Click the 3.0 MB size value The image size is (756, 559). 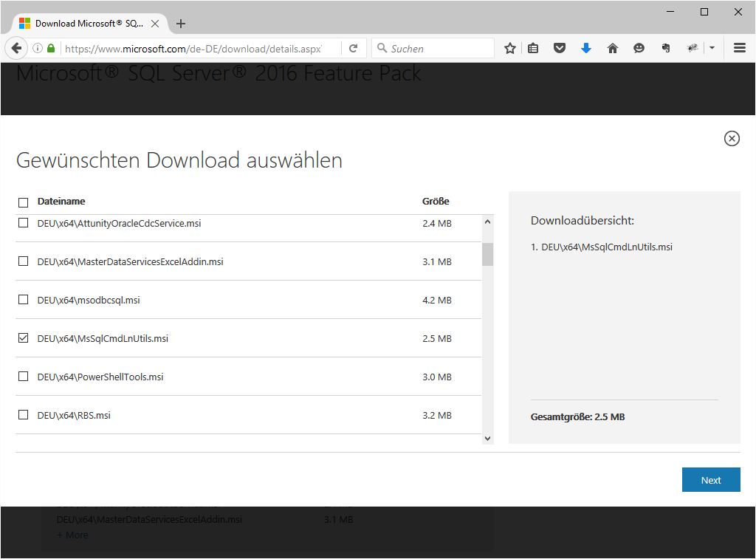click(437, 377)
